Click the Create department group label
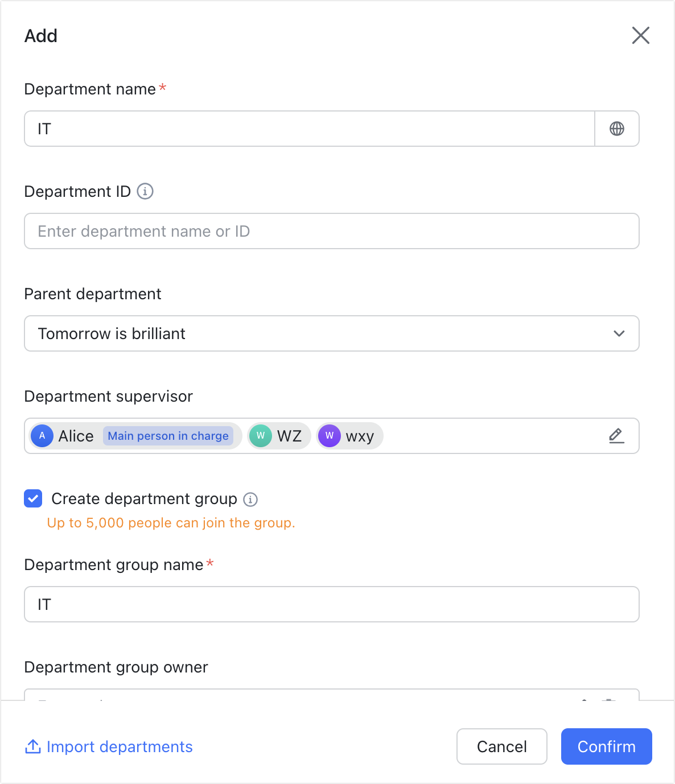This screenshot has height=784, width=675. pos(144,499)
